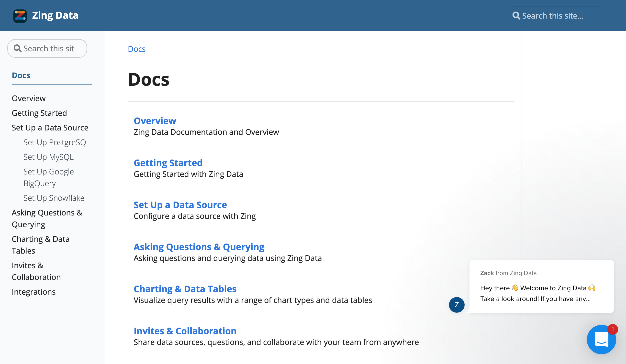
Task: Click the large Docs page title
Action: 148,80
